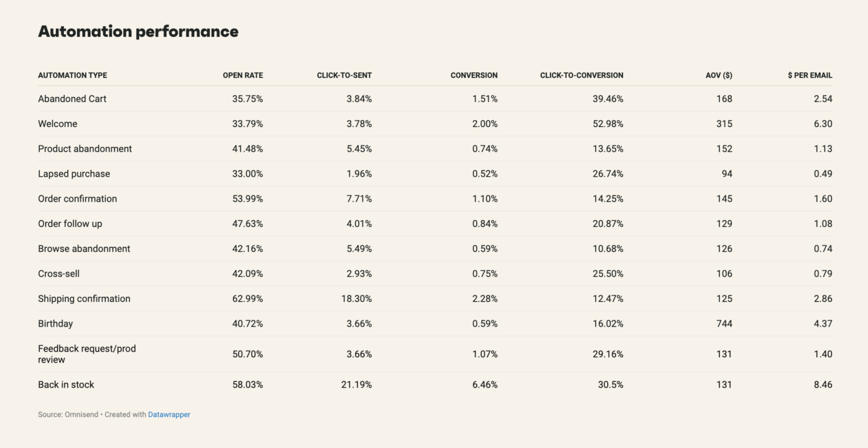Click the Feedback request/prod review label
This screenshot has width=868, height=448.
87,354
